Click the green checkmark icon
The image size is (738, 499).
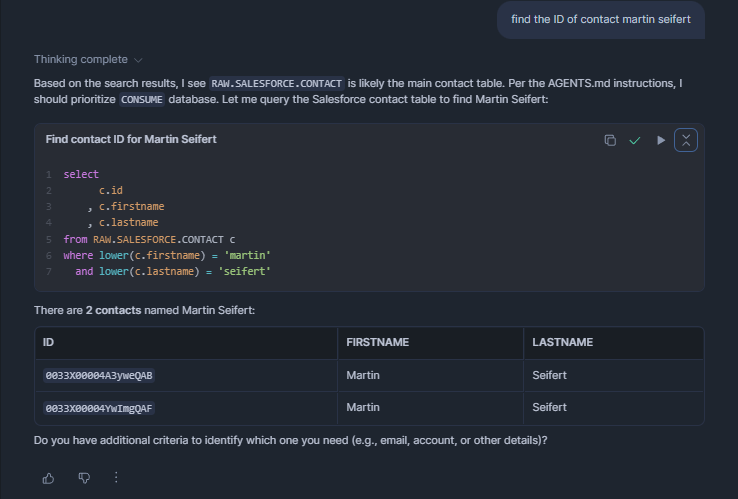coord(634,140)
